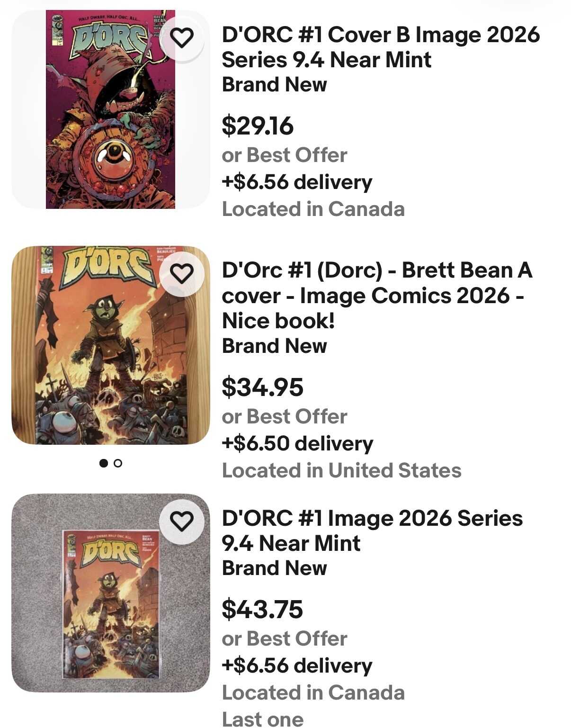Save the D'ORC Cover B listing with its heart icon

(182, 38)
